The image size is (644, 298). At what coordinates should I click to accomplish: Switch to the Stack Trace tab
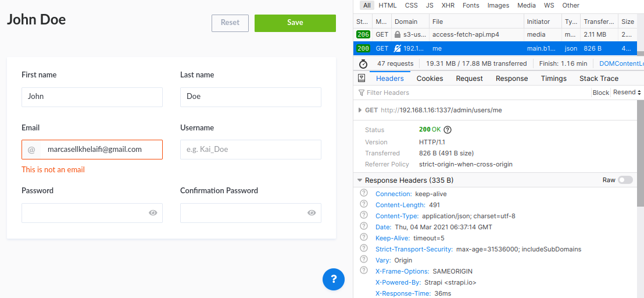[599, 78]
